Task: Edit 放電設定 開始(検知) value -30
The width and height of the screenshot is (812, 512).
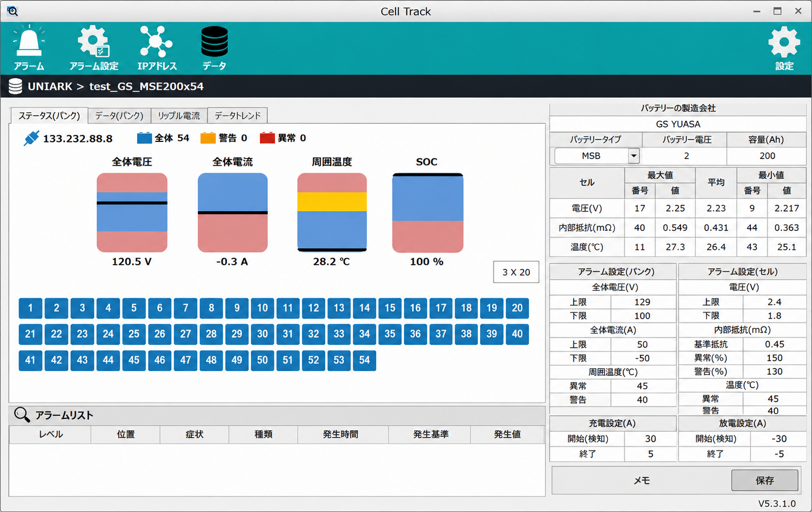Action: 779,438
